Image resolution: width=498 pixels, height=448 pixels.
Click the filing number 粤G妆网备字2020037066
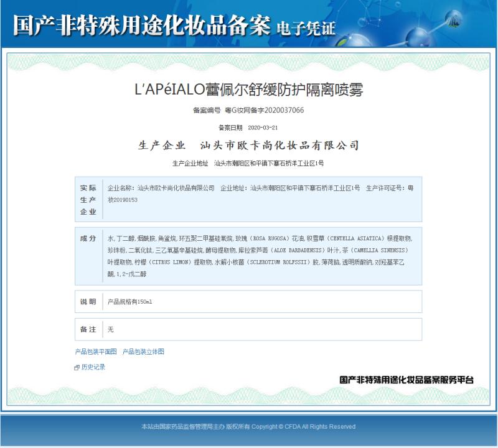tap(264, 110)
